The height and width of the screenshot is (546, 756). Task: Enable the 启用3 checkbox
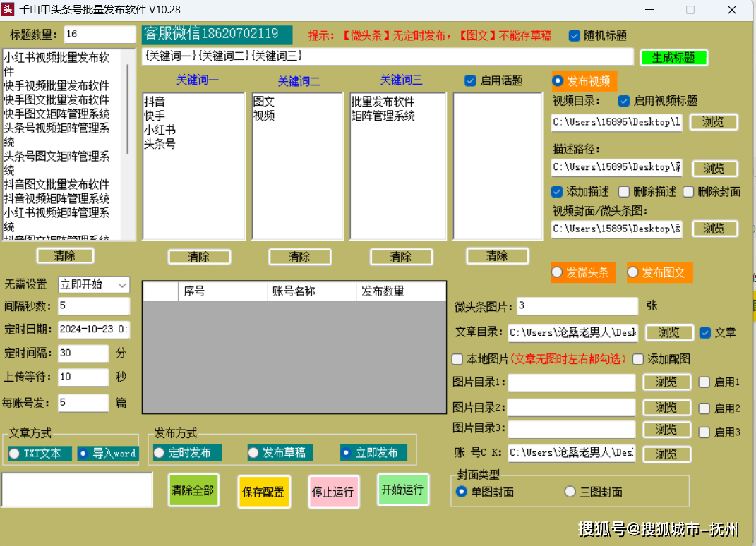(704, 432)
